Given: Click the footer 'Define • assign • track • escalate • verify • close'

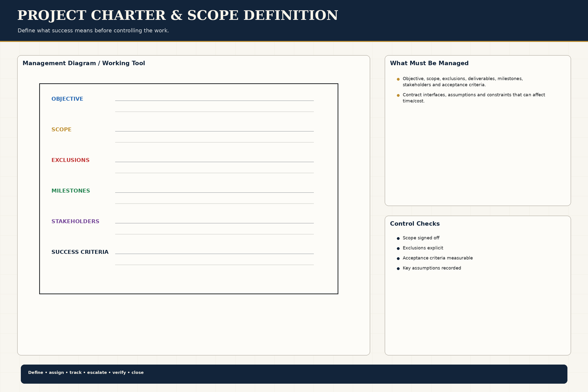Looking at the screenshot, I should (86, 372).
